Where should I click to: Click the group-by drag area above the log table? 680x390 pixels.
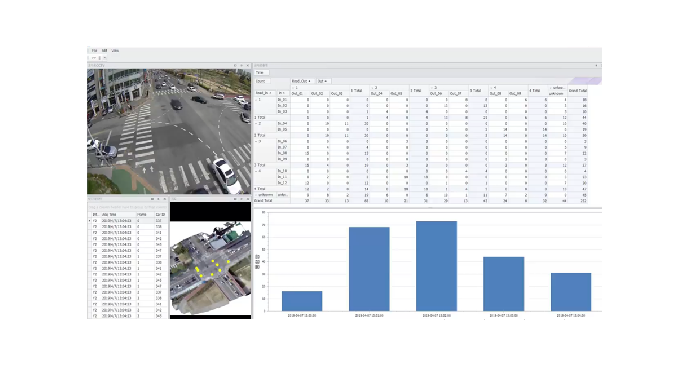pos(128,207)
